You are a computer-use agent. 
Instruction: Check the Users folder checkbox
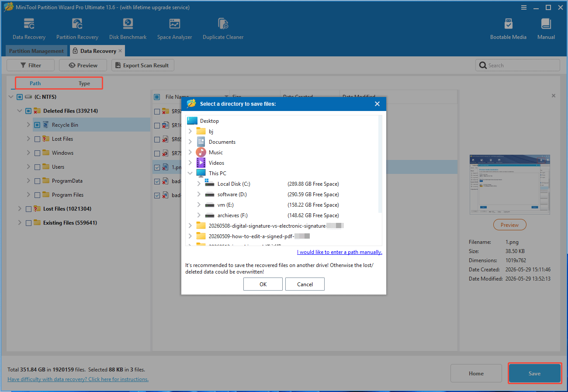(37, 167)
